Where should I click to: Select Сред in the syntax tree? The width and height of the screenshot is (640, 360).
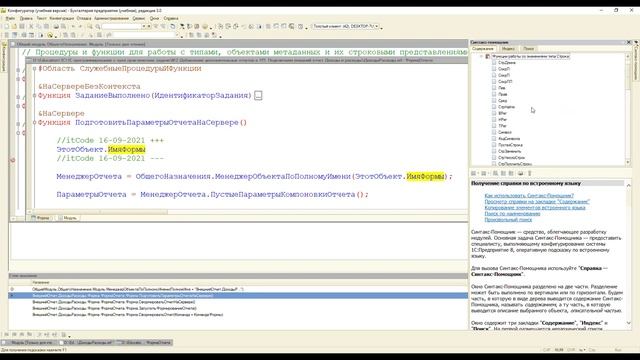[502, 100]
